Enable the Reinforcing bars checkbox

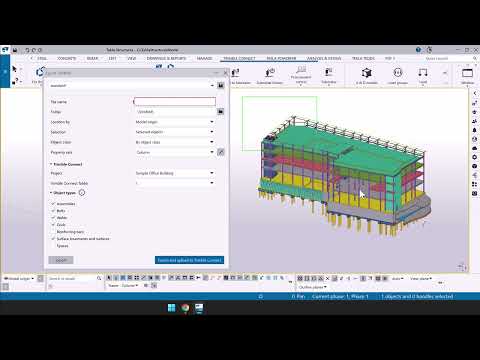pyautogui.click(x=53, y=232)
